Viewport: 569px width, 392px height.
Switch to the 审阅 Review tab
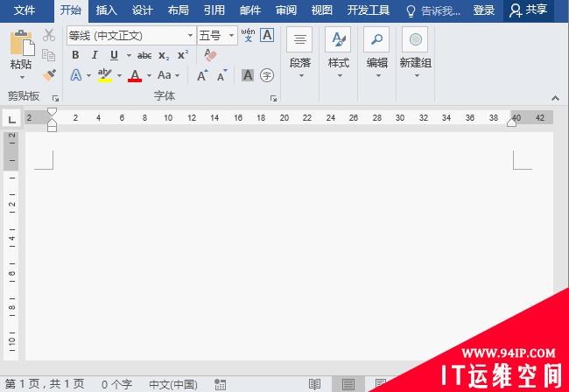click(x=286, y=10)
